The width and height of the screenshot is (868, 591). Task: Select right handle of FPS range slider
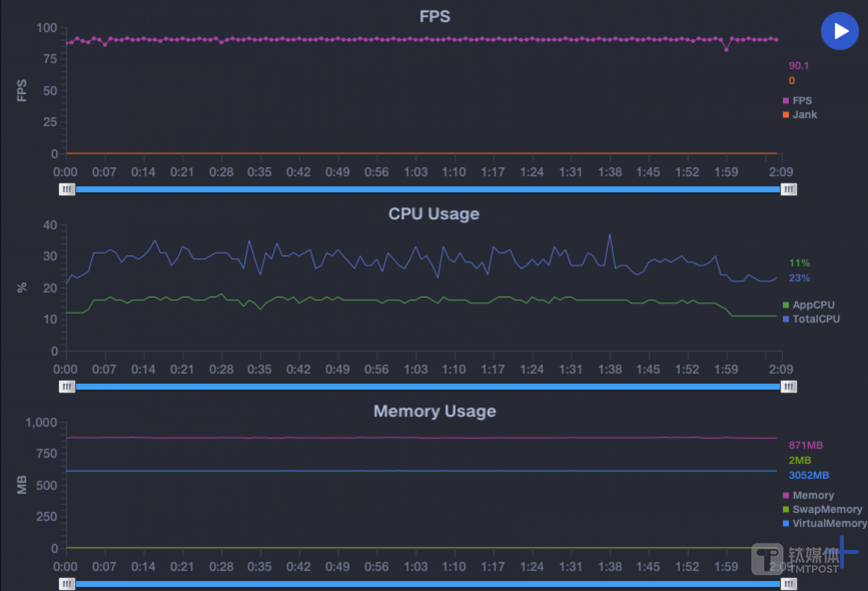(788, 190)
